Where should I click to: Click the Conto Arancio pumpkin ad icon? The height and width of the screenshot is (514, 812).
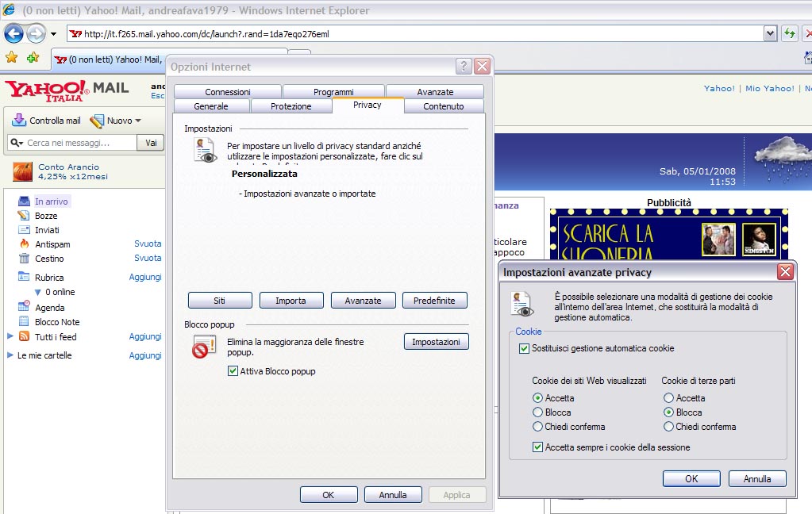pyautogui.click(x=22, y=171)
